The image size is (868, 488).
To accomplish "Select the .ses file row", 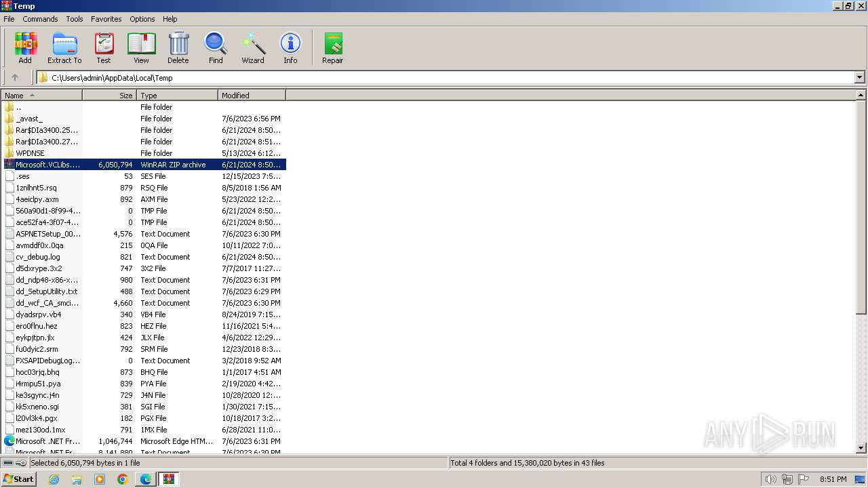I will click(x=144, y=176).
